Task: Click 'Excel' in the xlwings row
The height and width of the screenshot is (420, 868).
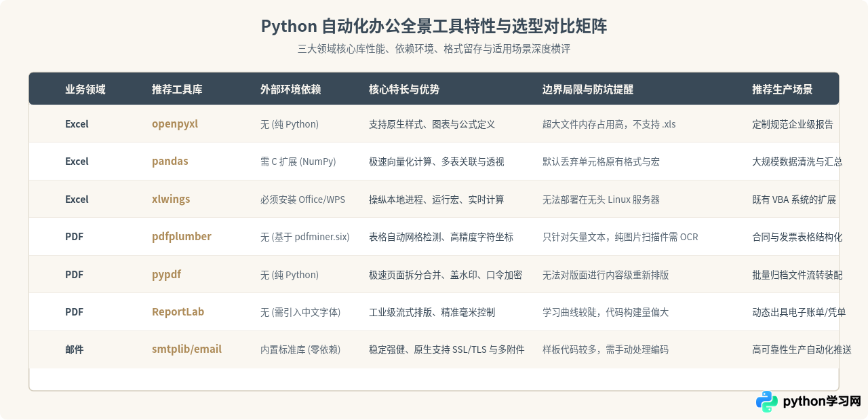Action: [77, 199]
